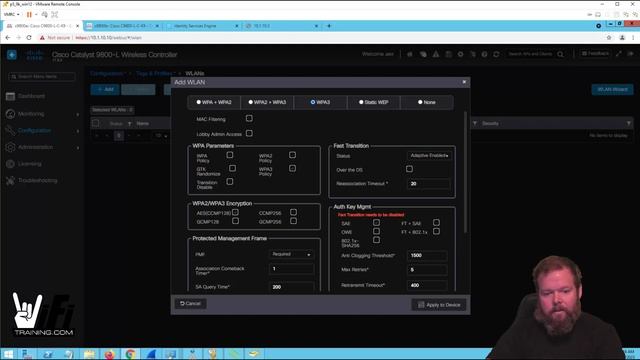Open the Administration sidebar icon
The width and height of the screenshot is (640, 360).
(x=10, y=147)
